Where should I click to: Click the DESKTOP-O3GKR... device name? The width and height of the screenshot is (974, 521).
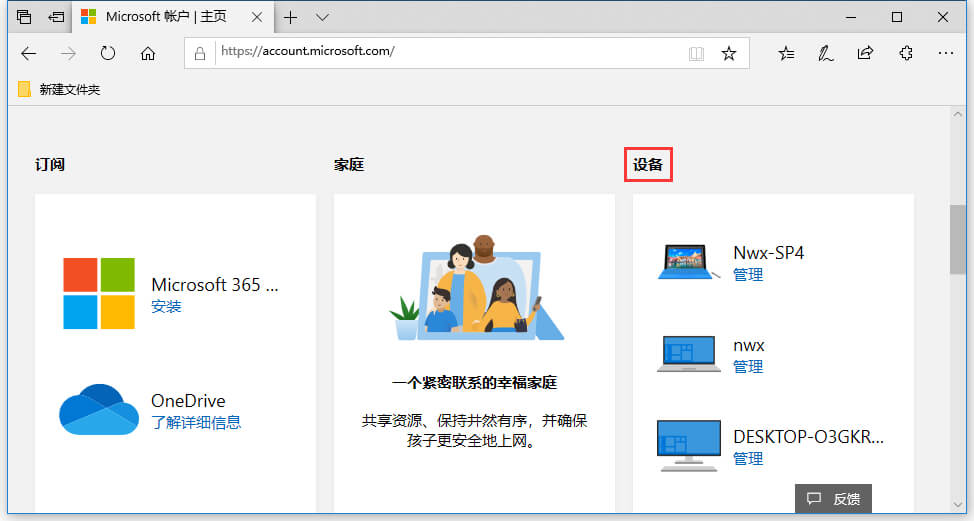pos(808,437)
